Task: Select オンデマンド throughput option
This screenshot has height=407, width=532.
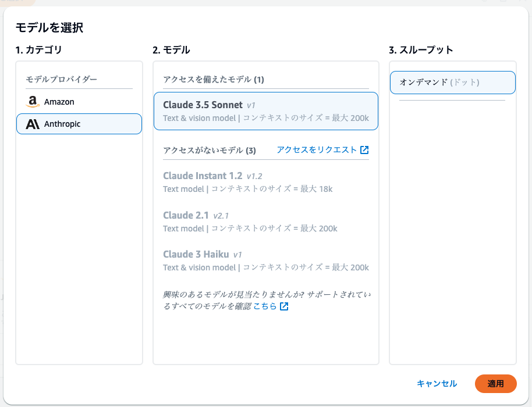Action: tap(453, 83)
